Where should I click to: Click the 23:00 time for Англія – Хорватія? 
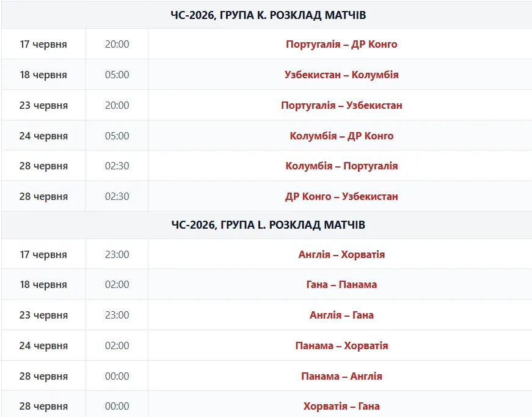coord(117,254)
